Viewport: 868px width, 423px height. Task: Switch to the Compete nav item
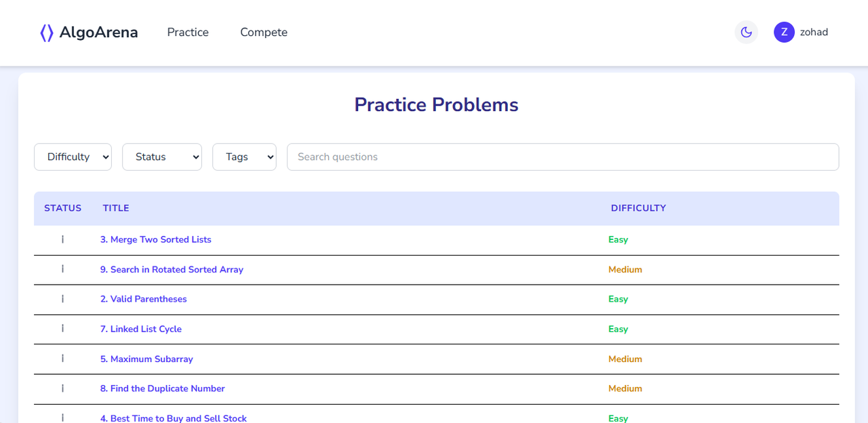point(264,33)
